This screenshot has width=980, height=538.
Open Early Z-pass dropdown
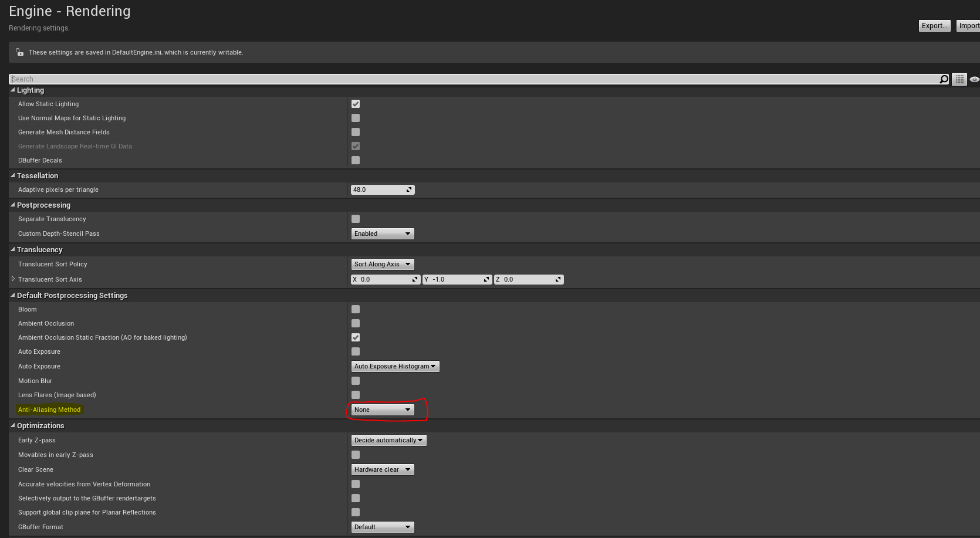pyautogui.click(x=388, y=440)
